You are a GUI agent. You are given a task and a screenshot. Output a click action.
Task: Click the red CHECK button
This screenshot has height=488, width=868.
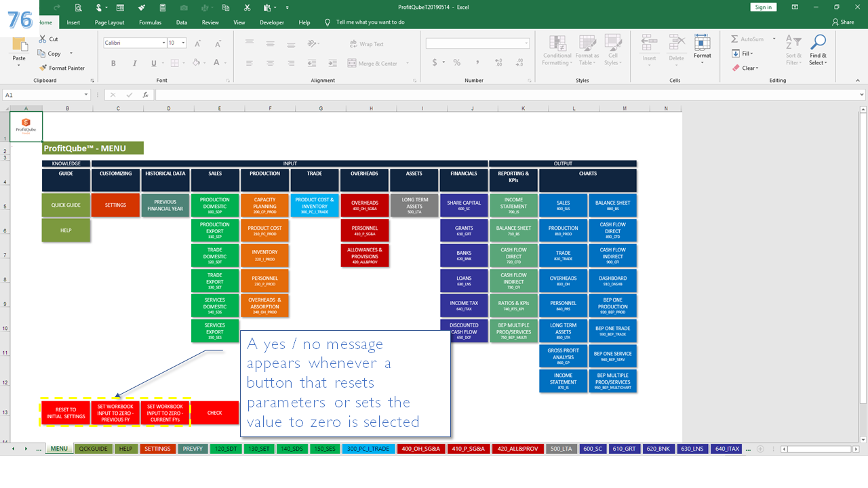tap(215, 413)
